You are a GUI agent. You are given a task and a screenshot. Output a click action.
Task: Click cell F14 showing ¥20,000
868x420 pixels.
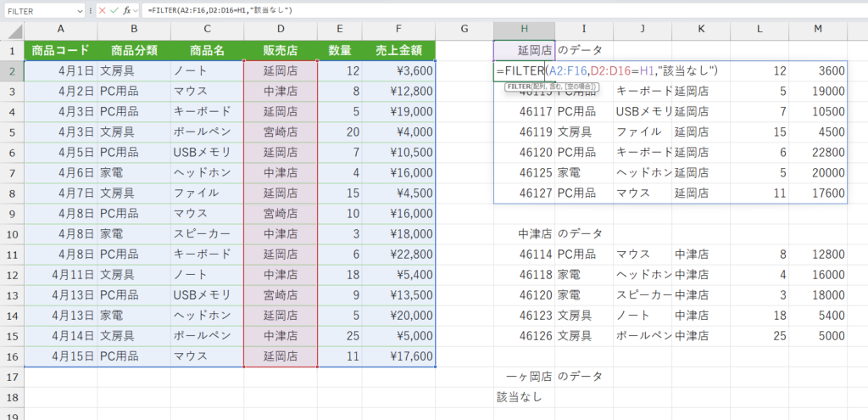398,316
